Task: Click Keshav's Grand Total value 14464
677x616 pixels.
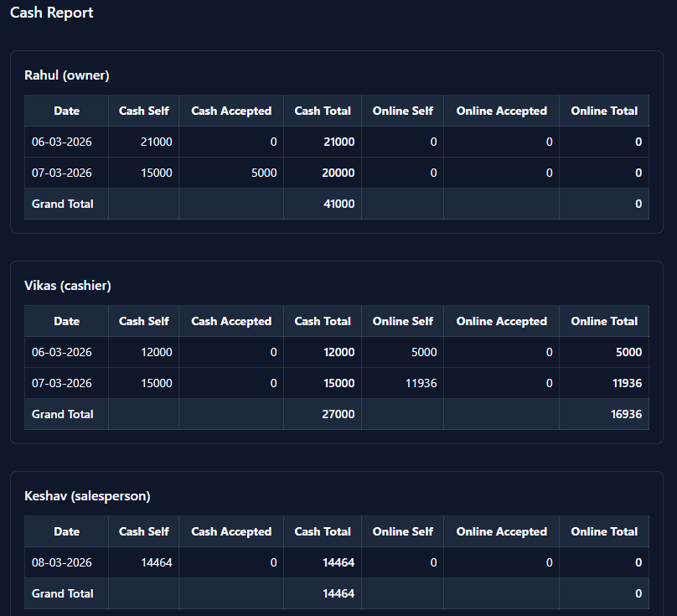Action: click(x=338, y=593)
